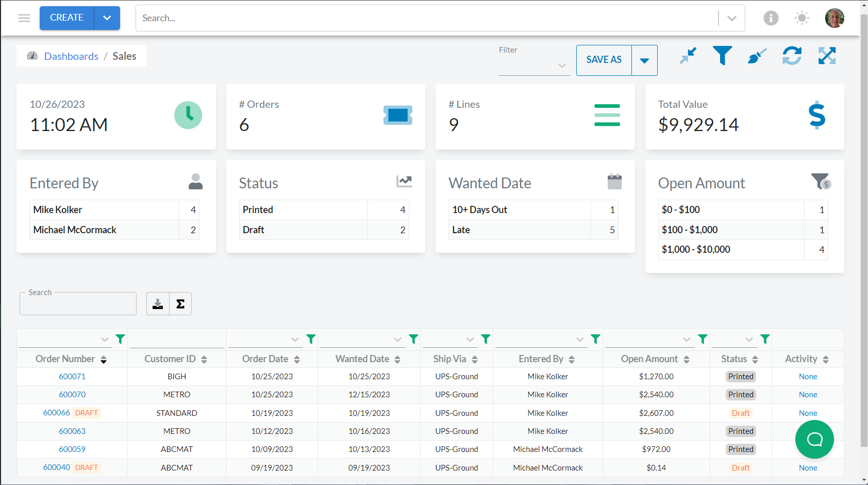Toggle the light theme sun icon
The height and width of the screenshot is (485, 868).
802,18
